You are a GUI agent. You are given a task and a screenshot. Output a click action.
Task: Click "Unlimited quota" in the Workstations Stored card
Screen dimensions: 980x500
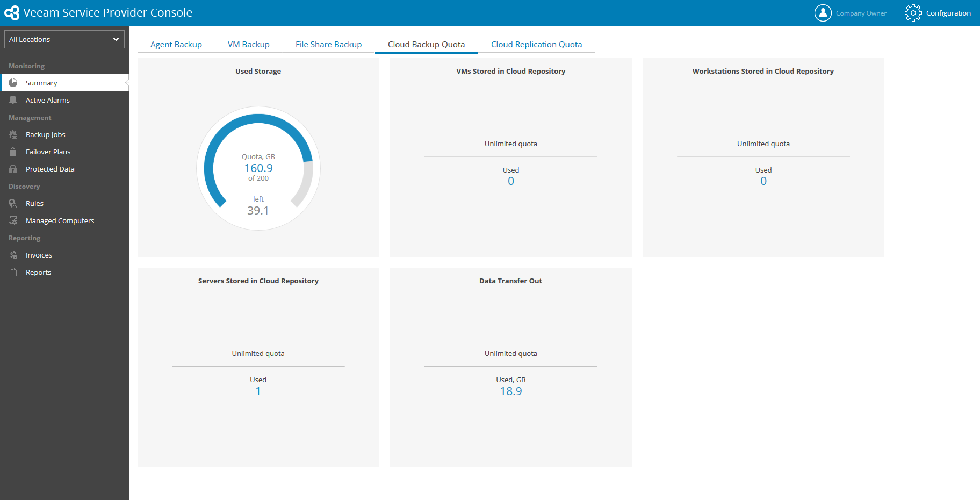click(763, 144)
